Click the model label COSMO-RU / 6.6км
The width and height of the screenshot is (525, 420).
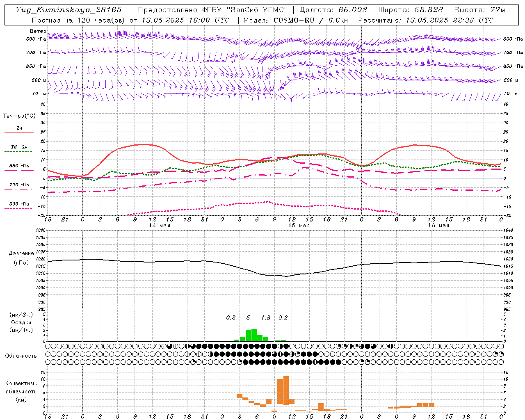[x=310, y=20]
